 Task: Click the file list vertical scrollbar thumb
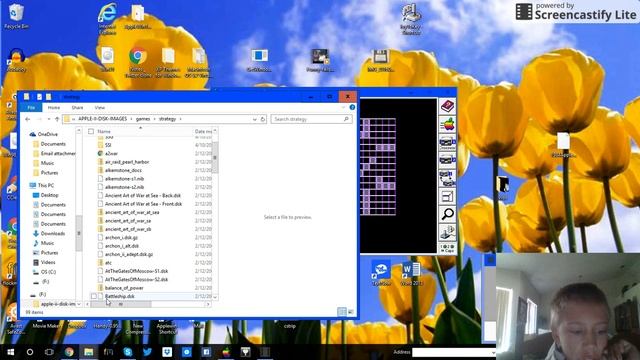(x=215, y=157)
